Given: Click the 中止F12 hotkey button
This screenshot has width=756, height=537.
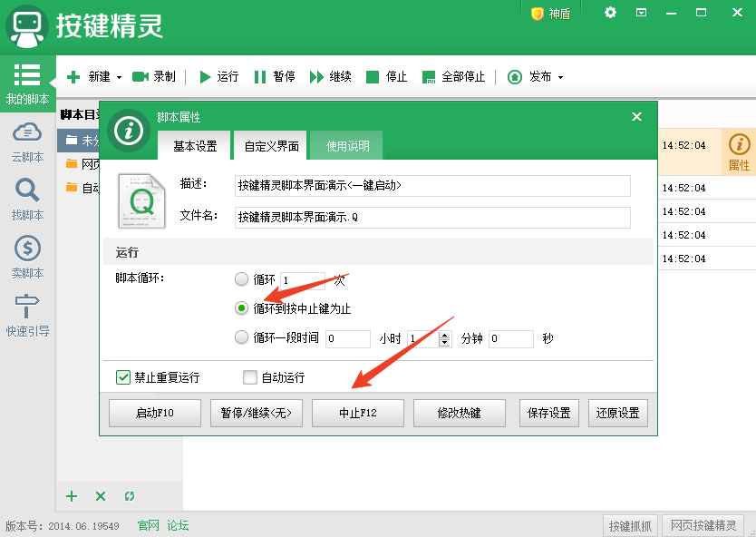Looking at the screenshot, I should [x=358, y=413].
